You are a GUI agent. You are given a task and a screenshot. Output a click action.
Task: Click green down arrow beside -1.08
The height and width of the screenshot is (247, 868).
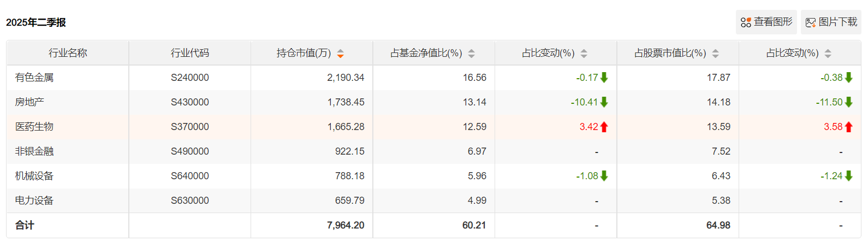pyautogui.click(x=604, y=176)
